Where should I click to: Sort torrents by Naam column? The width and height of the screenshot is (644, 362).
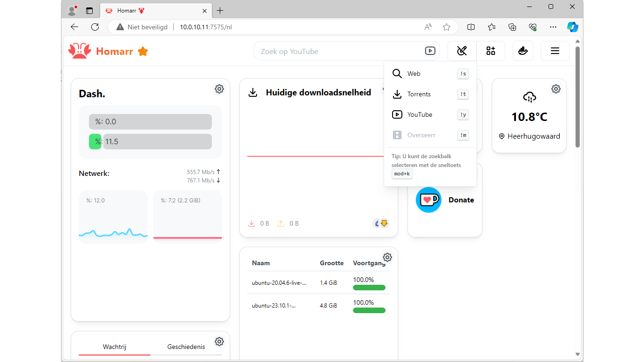pos(261,263)
